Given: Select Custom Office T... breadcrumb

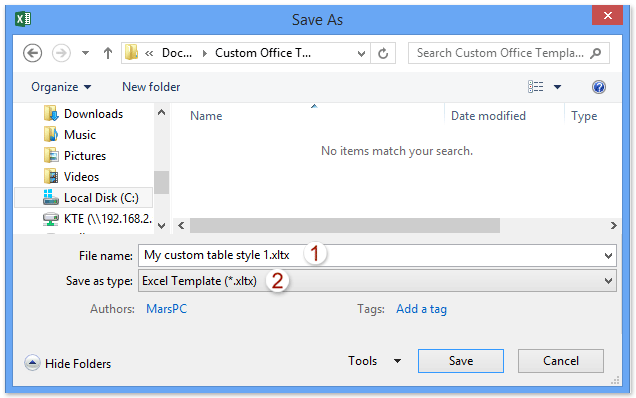Looking at the screenshot, I should (263, 53).
